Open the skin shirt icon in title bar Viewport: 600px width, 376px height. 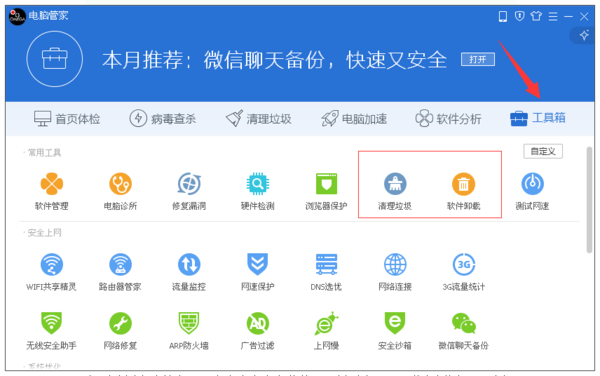(536, 16)
